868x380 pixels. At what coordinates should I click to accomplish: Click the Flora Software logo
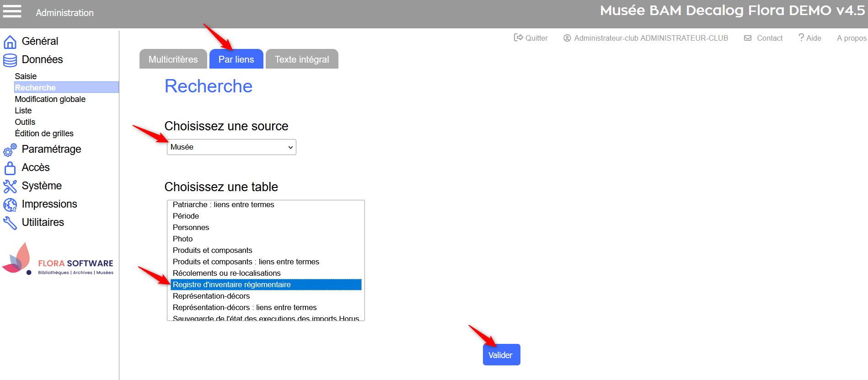pos(58,260)
